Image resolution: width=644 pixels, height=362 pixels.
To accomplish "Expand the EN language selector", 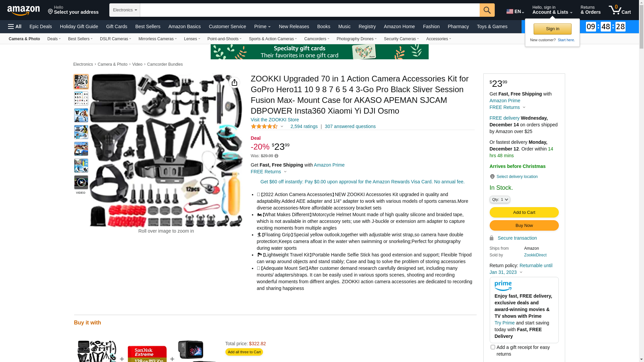I will click(515, 11).
